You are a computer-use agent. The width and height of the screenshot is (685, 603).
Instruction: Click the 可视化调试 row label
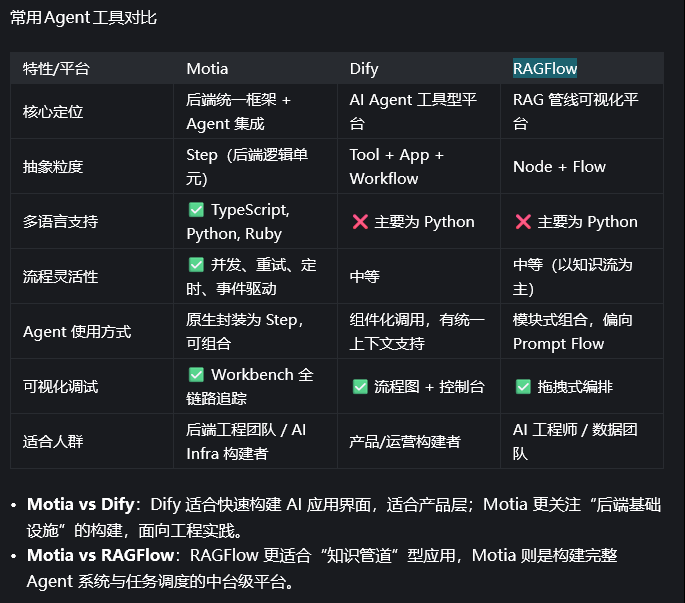pyautogui.click(x=60, y=387)
